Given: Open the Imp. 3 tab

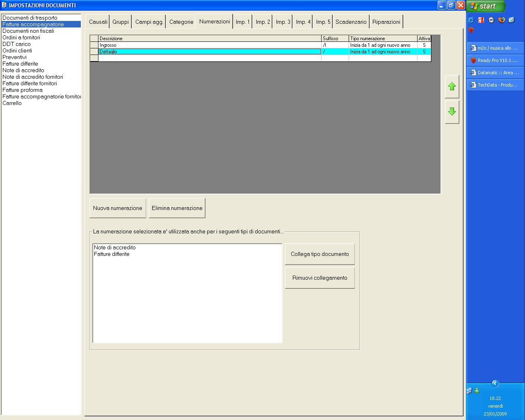Looking at the screenshot, I should (x=283, y=22).
